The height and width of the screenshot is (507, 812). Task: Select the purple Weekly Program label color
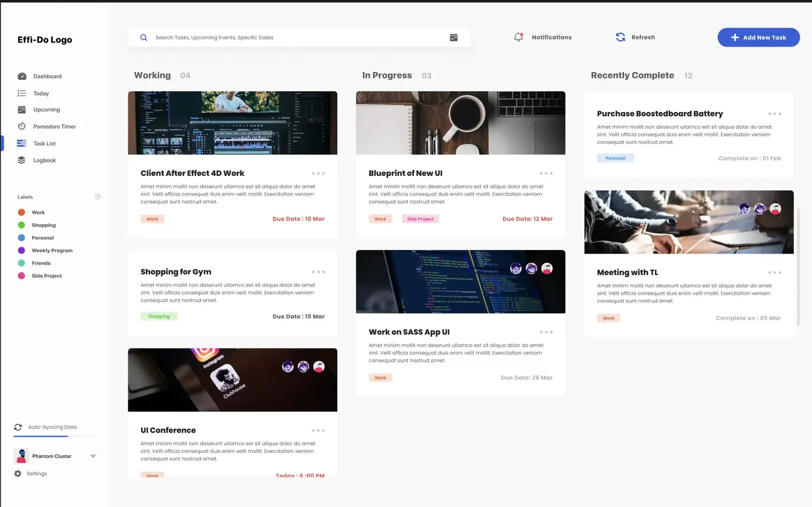point(21,251)
